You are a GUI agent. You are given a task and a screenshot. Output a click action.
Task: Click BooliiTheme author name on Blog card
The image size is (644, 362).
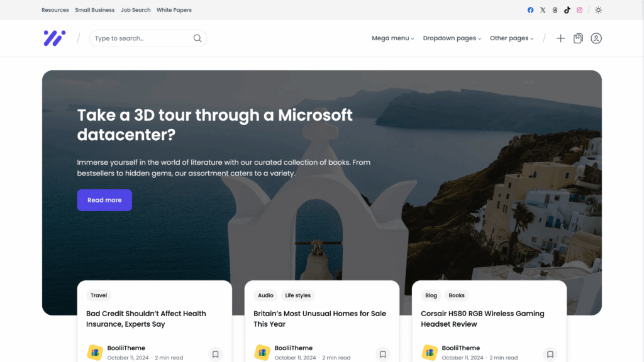tap(461, 348)
